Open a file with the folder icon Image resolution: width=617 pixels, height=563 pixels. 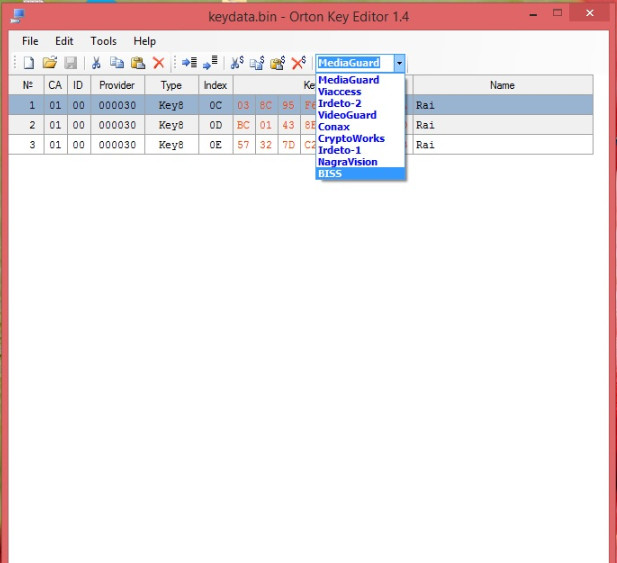tap(50, 63)
